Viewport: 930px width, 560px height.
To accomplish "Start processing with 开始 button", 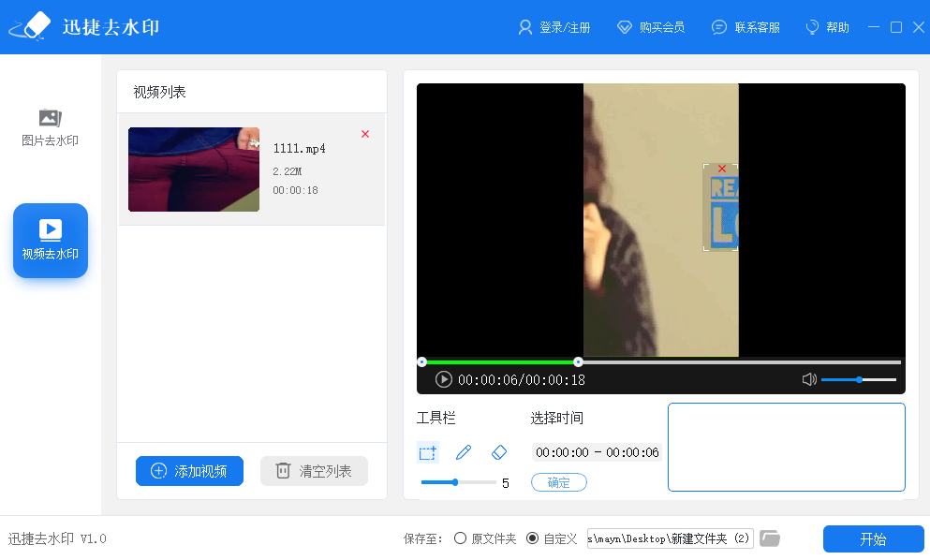I will 873,539.
